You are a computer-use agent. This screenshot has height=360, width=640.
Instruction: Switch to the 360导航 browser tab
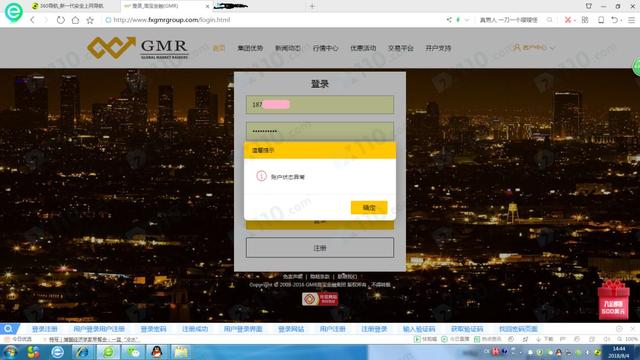pyautogui.click(x=73, y=6)
